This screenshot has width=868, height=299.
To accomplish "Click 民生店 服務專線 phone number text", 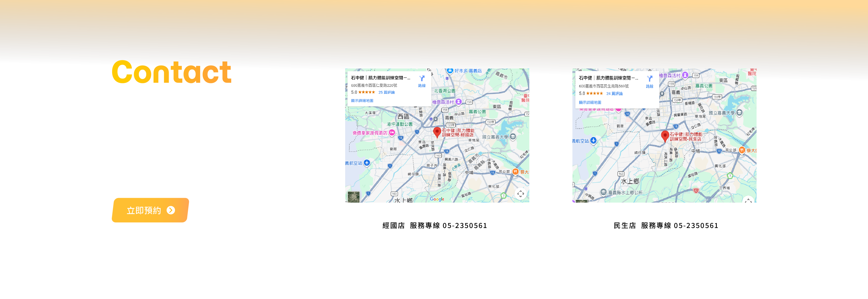I will point(696,225).
